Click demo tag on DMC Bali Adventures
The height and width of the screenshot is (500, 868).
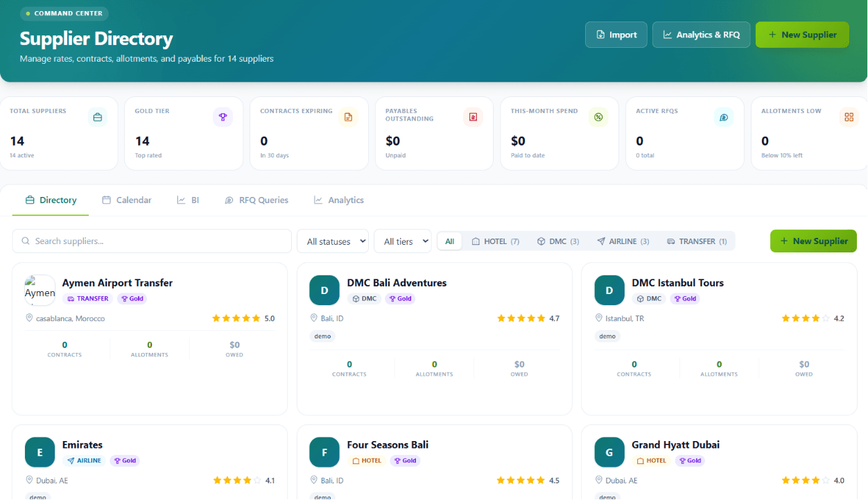[322, 336]
